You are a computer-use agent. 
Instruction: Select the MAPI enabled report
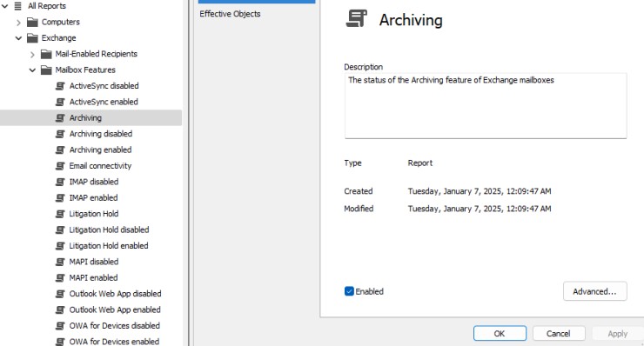click(x=93, y=278)
